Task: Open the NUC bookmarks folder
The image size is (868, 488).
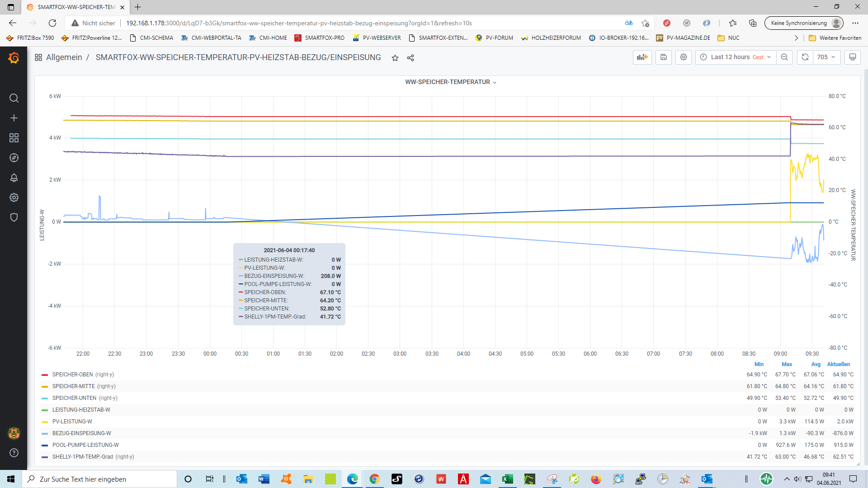Action: (728, 38)
